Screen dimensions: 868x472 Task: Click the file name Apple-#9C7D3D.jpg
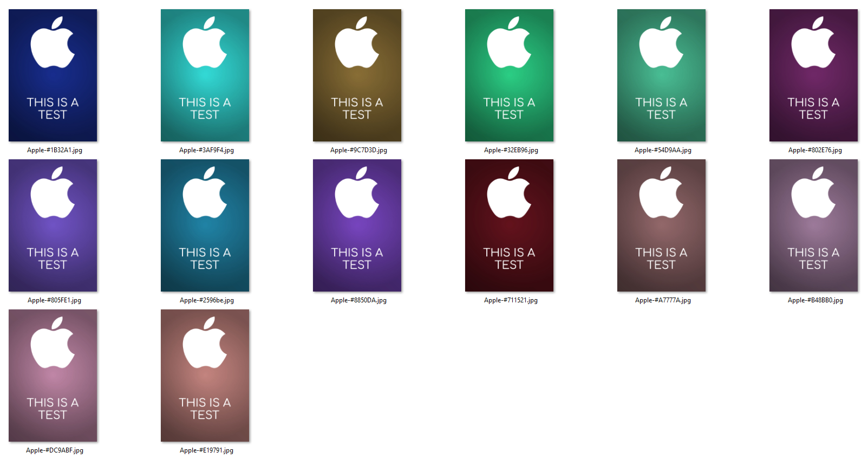coord(358,150)
